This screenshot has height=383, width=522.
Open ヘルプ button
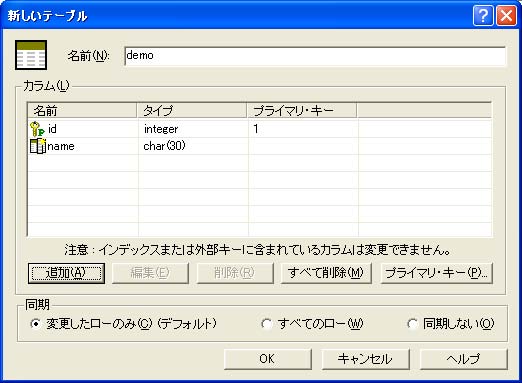pyautogui.click(x=463, y=359)
